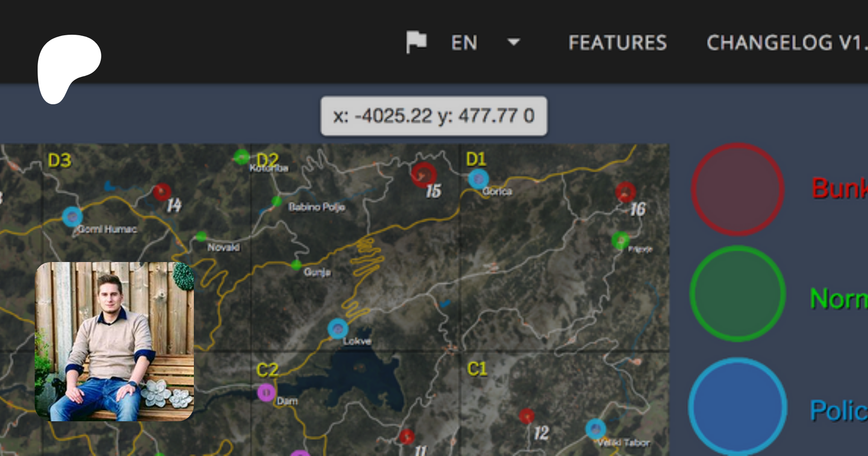
Task: Open the EN language dropdown arrow
Action: [514, 42]
